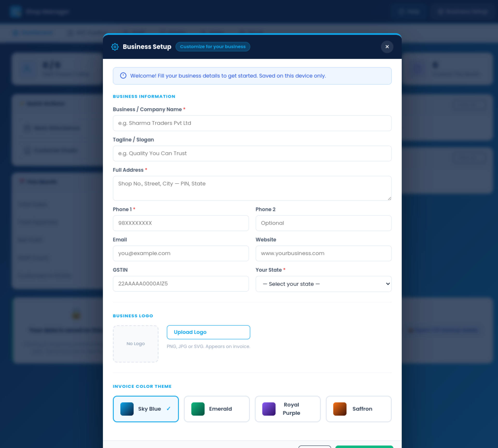Viewport: 498px width, 448px height.
Task: Focus the GSTIN input field
Action: pos(181,284)
